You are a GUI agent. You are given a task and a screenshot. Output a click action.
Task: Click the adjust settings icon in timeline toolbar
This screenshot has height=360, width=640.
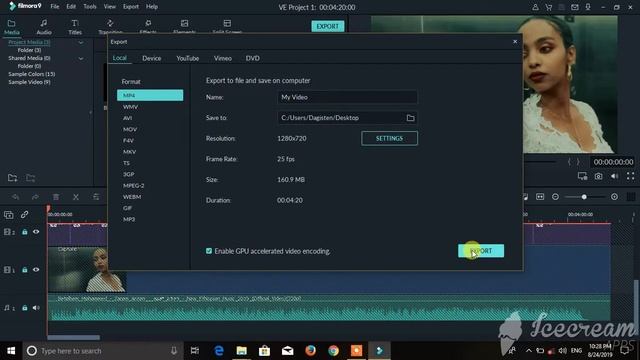point(96,197)
